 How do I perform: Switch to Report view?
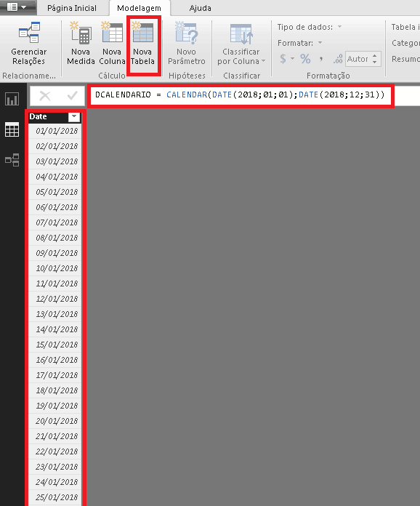(12, 100)
